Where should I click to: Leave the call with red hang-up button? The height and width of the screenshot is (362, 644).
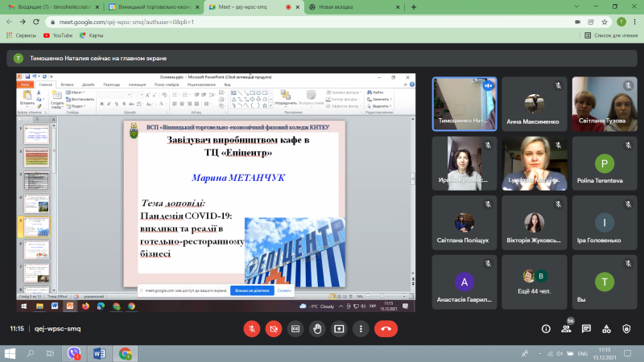386,329
